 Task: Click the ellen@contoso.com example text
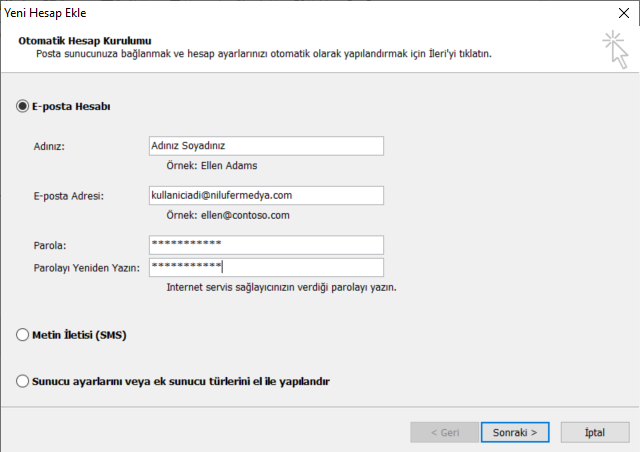[245, 215]
